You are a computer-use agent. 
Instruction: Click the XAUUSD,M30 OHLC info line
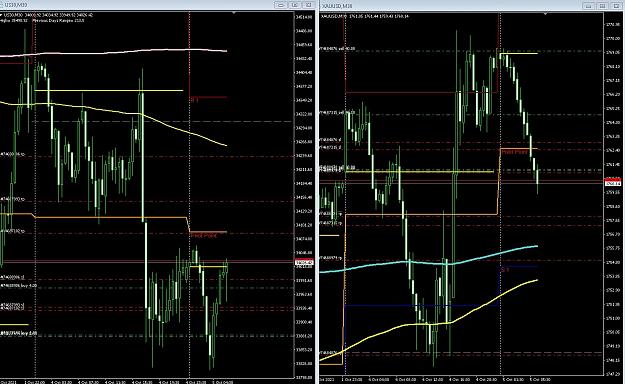point(365,16)
